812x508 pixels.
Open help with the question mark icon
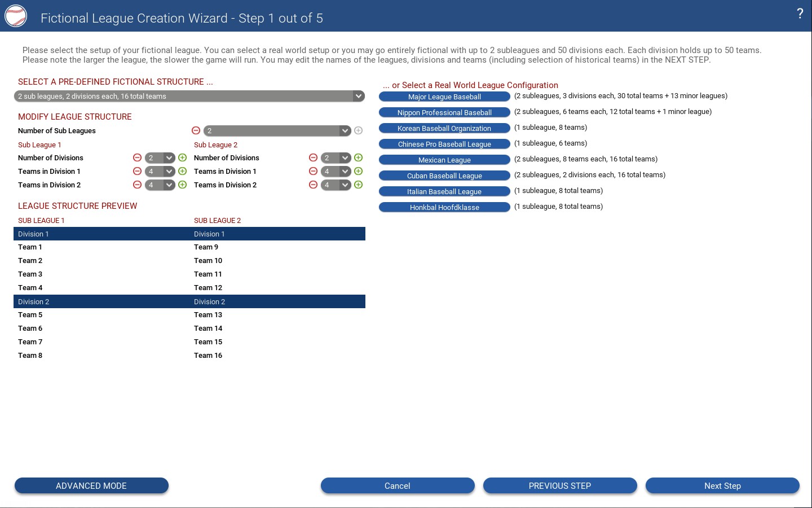tap(800, 14)
